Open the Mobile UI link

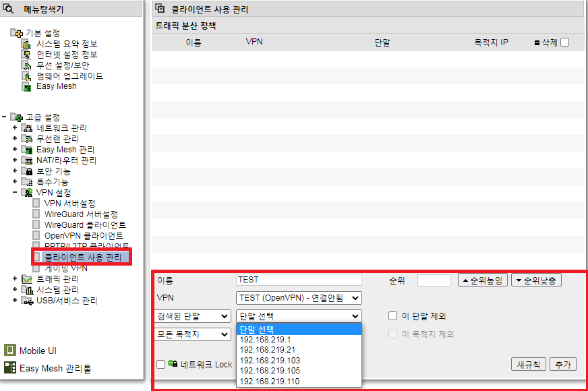[38, 351]
